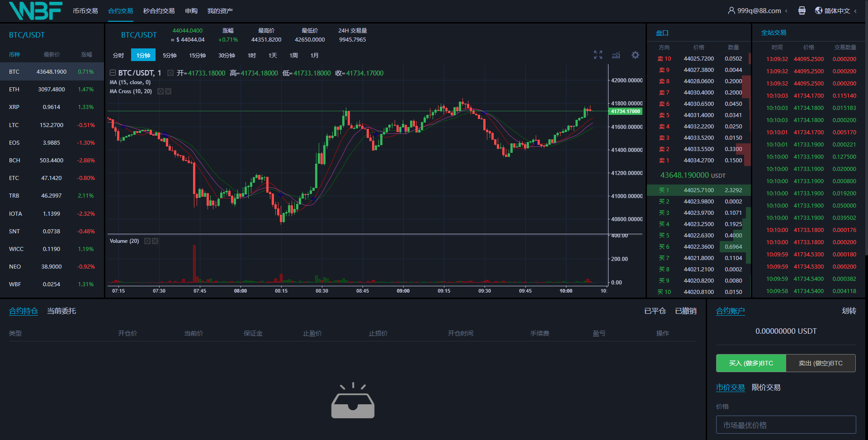Remove the MA Cross indicator
This screenshot has height=440, width=868.
pyautogui.click(x=168, y=91)
